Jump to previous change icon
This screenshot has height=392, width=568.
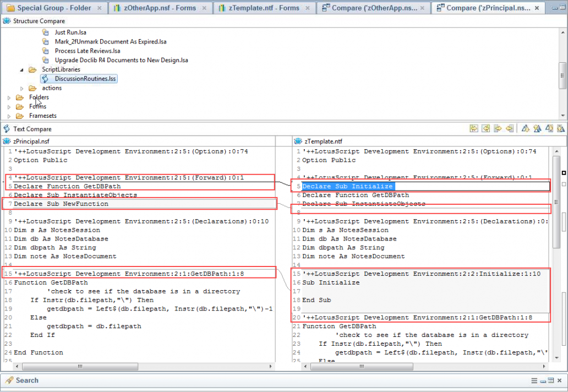(560, 129)
